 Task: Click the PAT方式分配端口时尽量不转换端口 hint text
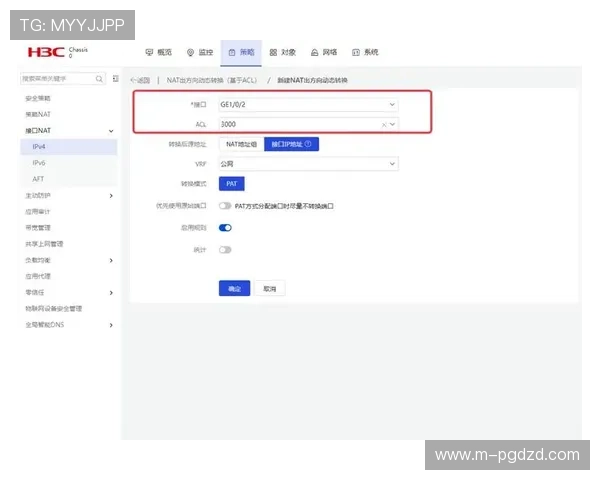pos(284,206)
